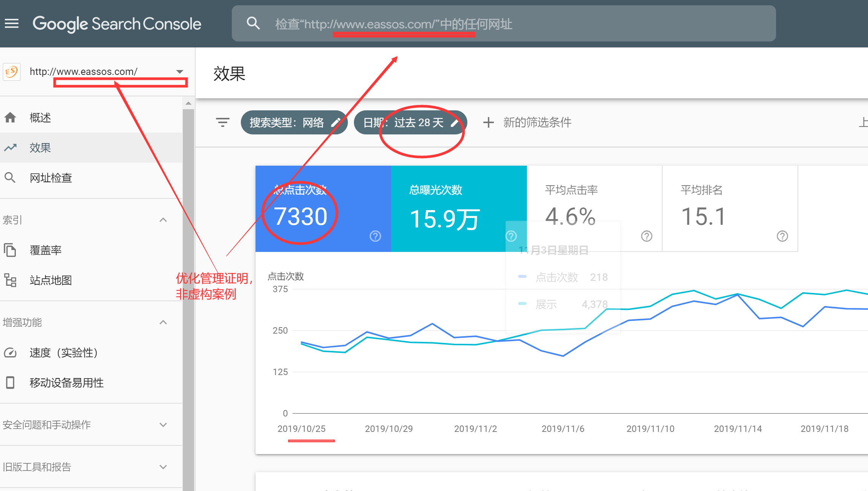Screen dimensions: 868x491
Task: Click the home icon beside 概述
Action: [10, 117]
